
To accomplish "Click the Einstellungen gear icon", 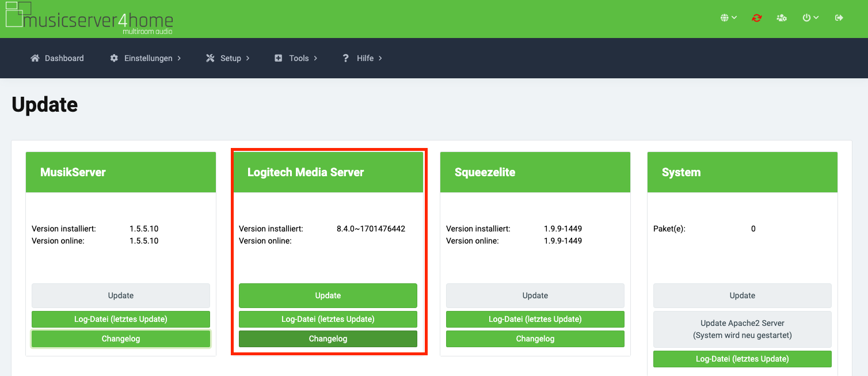I will [114, 58].
